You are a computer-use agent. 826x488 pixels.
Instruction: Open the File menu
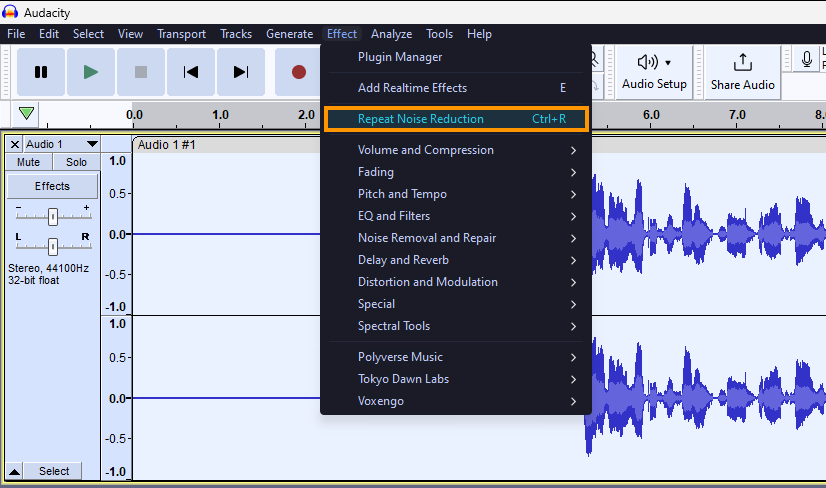click(16, 34)
